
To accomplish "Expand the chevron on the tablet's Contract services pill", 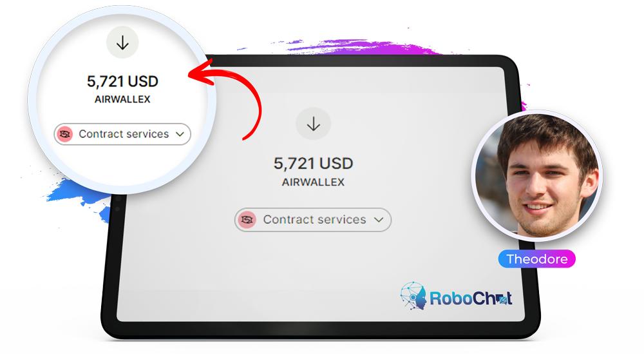I will tap(379, 219).
